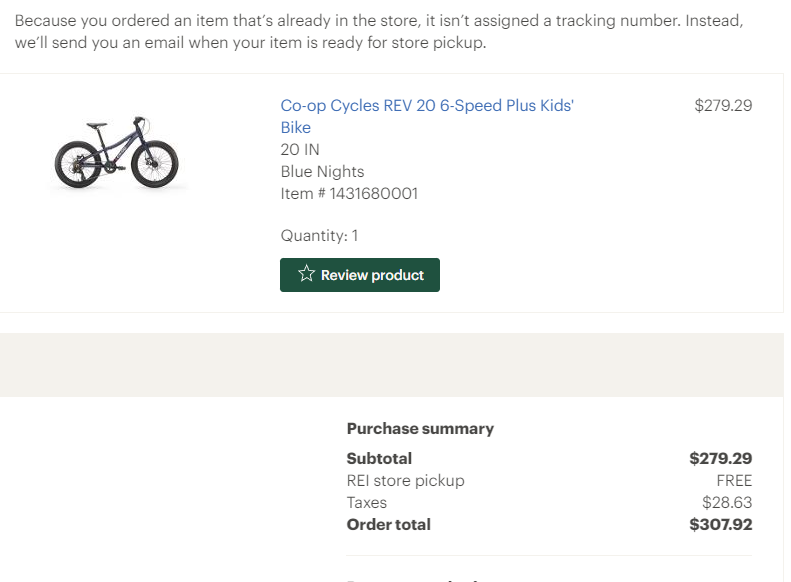The image size is (791, 582).
Task: Click the beige divider band between sections
Action: [392, 365]
